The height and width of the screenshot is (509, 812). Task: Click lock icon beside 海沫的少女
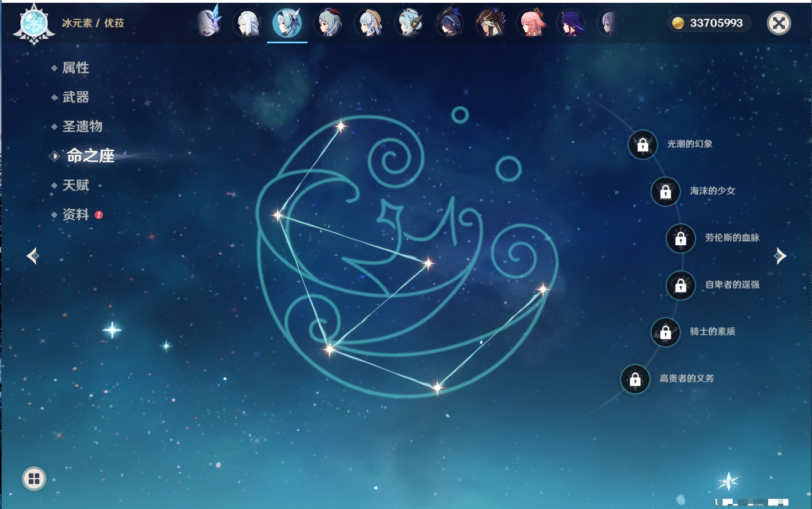tap(666, 192)
